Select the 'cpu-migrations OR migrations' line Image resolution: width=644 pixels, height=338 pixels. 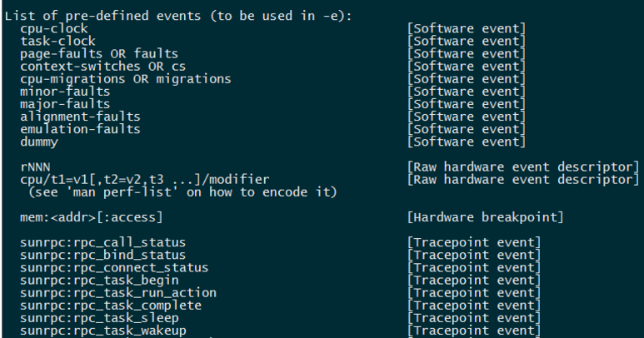[x=125, y=79]
